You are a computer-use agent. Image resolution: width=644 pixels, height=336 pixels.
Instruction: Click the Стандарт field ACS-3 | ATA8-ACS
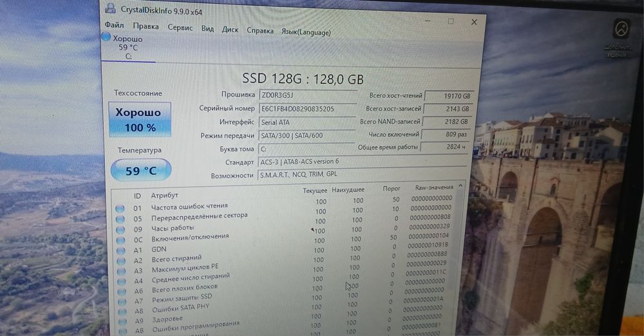[x=363, y=162]
